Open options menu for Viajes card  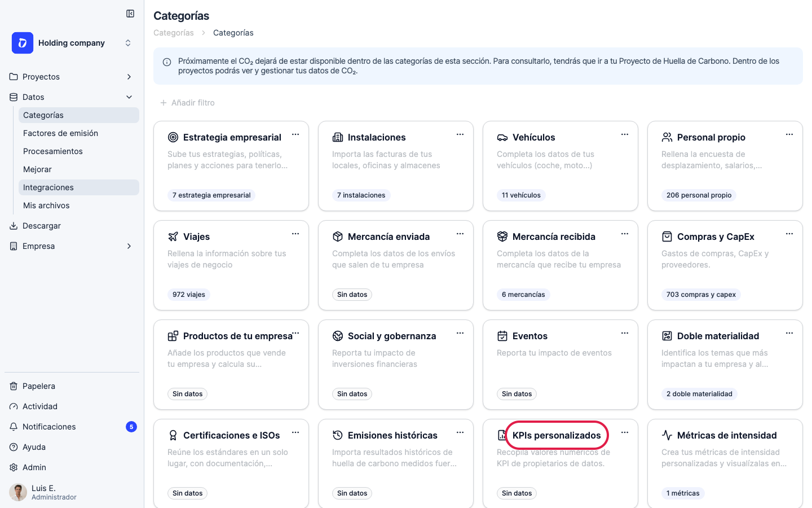[x=295, y=234]
